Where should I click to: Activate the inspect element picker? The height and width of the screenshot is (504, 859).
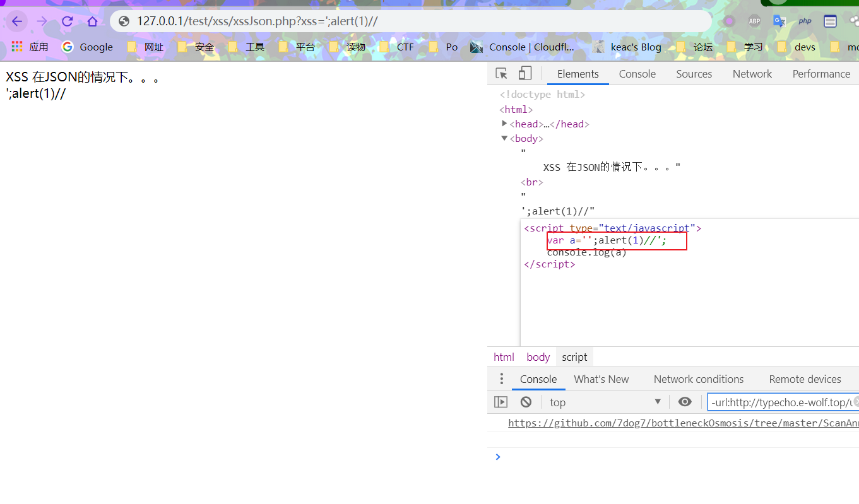coord(502,74)
